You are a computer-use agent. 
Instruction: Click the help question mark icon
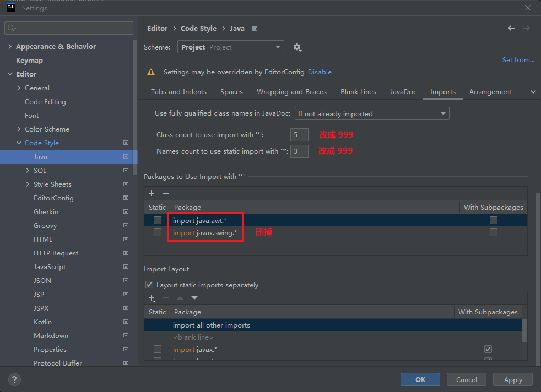click(14, 379)
